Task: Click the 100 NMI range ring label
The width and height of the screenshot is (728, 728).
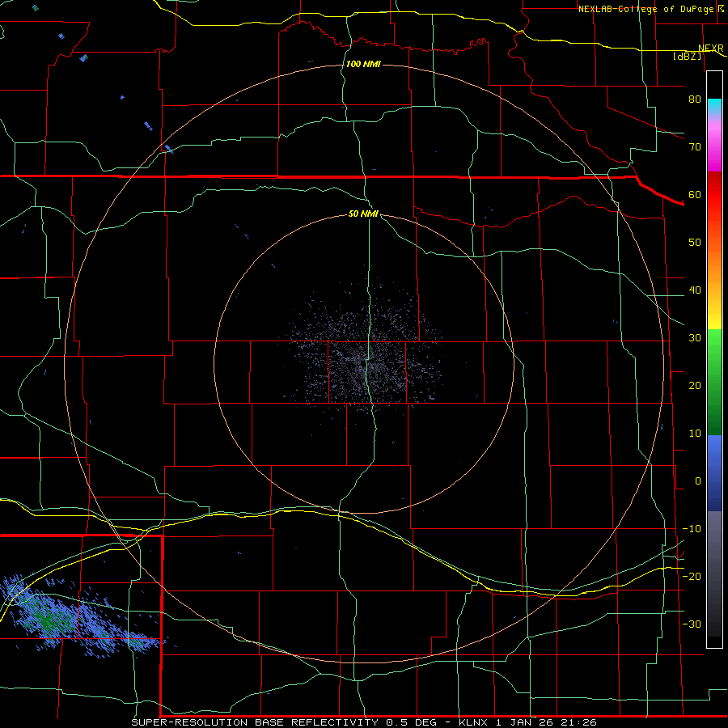Action: pyautogui.click(x=363, y=64)
